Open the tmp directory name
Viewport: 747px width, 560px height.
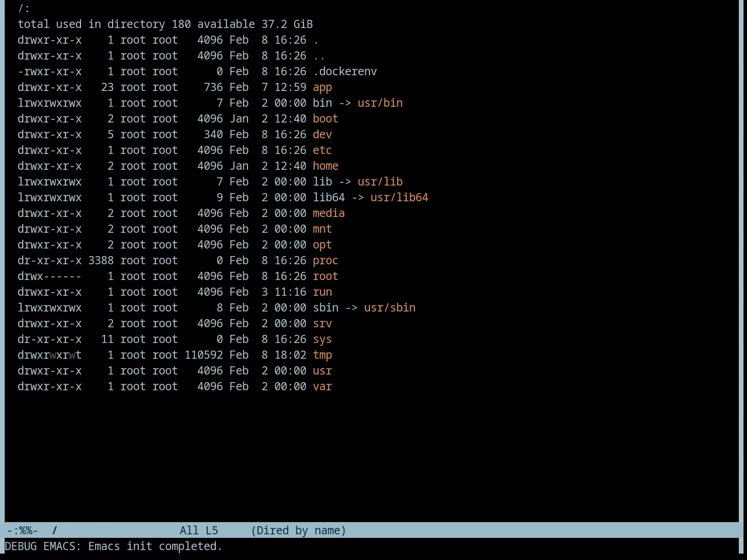pyautogui.click(x=322, y=355)
